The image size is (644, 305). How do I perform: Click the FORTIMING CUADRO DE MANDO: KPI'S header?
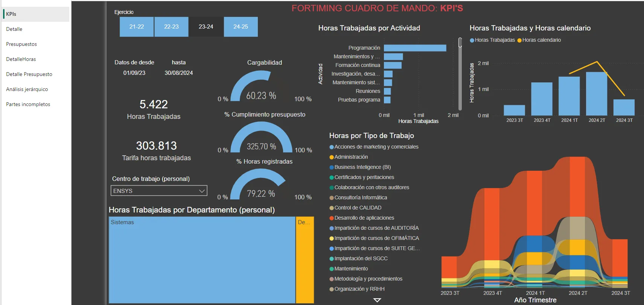coord(377,8)
